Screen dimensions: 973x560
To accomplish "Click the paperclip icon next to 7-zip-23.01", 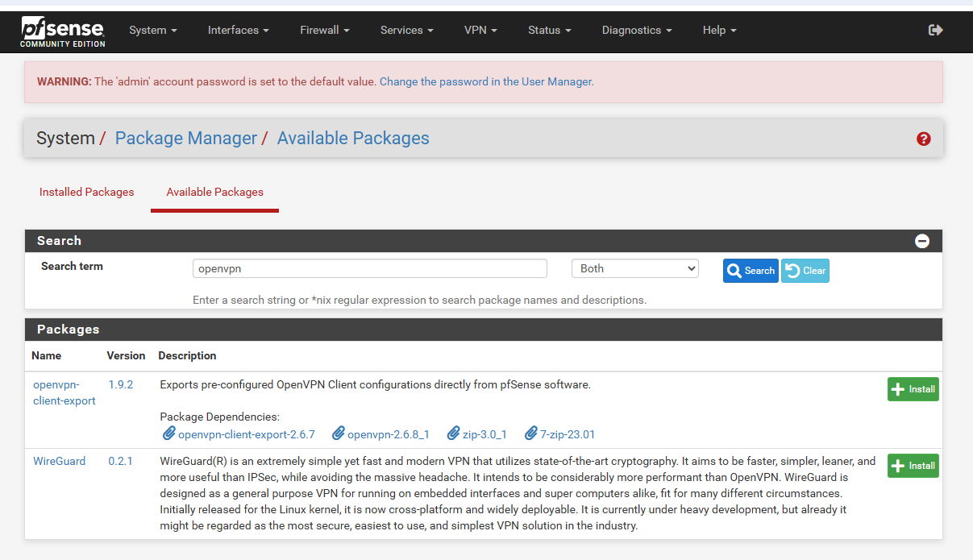I will pyautogui.click(x=531, y=433).
